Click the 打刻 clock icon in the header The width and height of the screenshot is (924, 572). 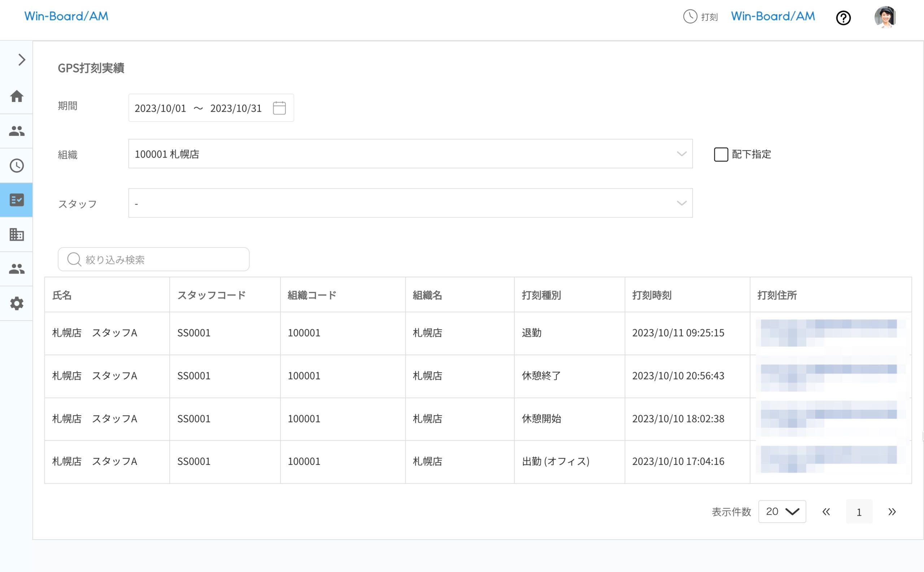[690, 17]
